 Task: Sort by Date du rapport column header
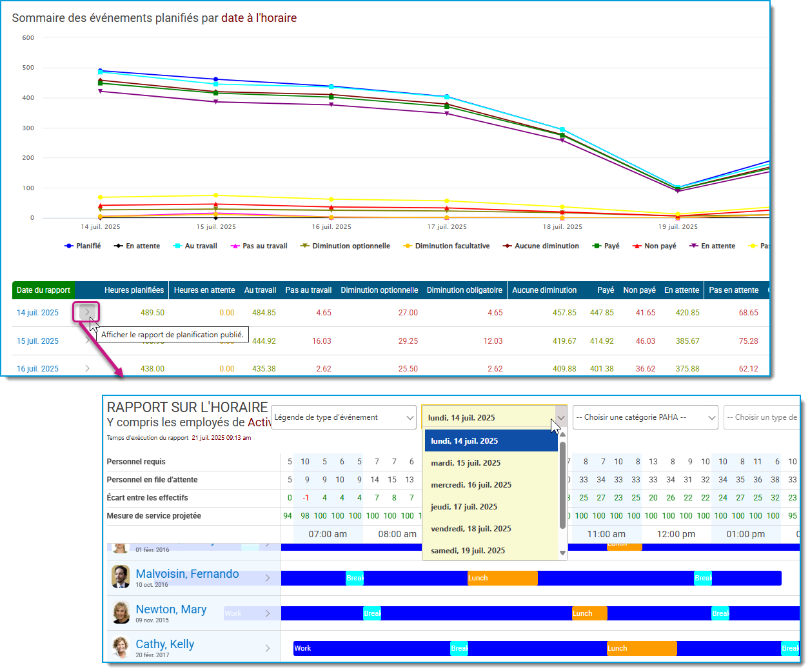tap(43, 290)
